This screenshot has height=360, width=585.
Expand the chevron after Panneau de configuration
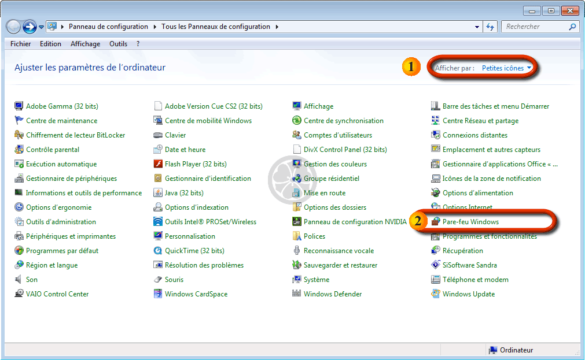tap(154, 27)
